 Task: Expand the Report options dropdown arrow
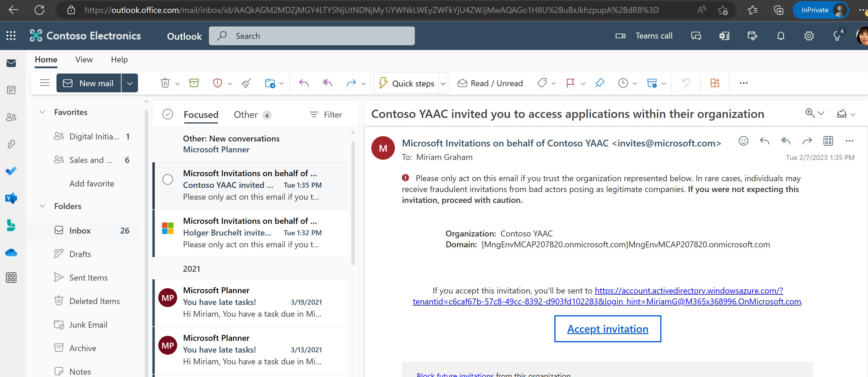[230, 84]
